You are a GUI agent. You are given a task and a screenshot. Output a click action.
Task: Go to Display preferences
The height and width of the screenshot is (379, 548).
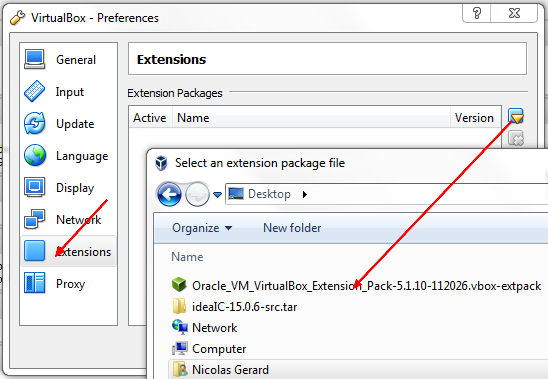pos(68,187)
